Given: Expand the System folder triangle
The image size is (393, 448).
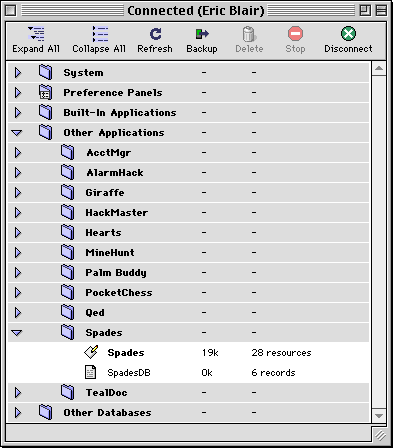Looking at the screenshot, I should [18, 72].
